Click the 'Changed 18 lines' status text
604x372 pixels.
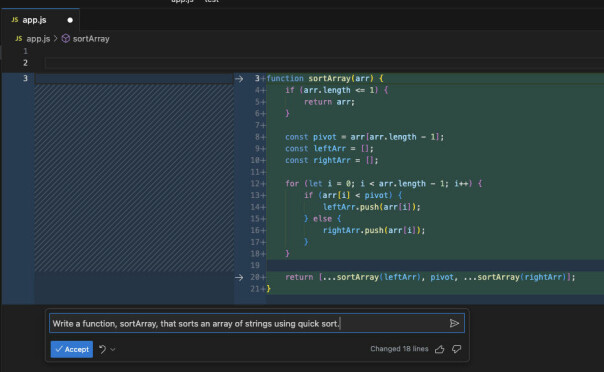399,349
